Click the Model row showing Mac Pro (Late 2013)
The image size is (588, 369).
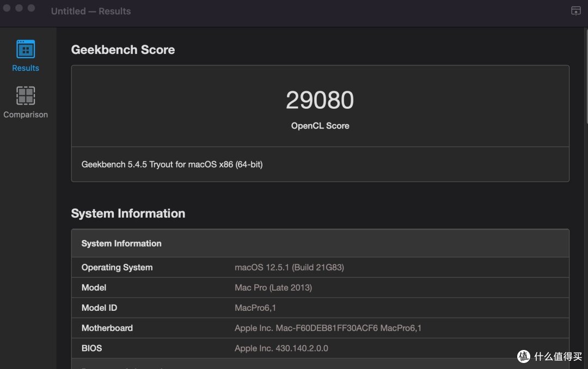(320, 287)
